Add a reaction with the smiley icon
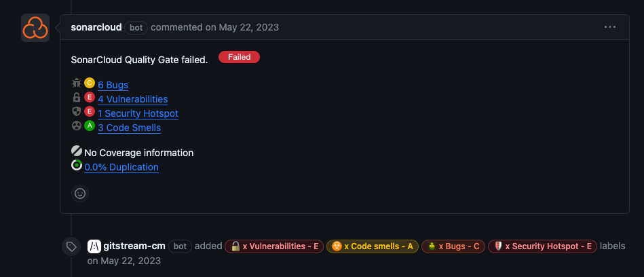Viewport: 644px width, 277px height. 80,193
